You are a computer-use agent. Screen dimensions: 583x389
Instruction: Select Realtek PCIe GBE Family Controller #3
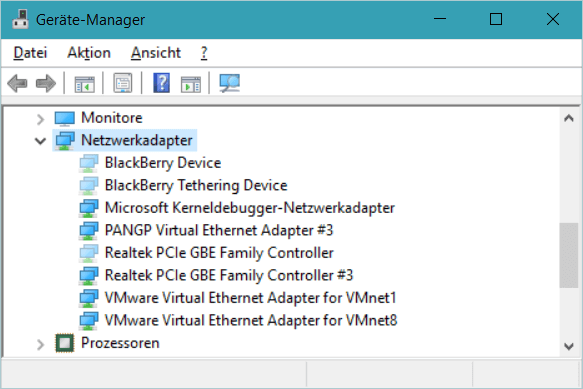pos(229,275)
